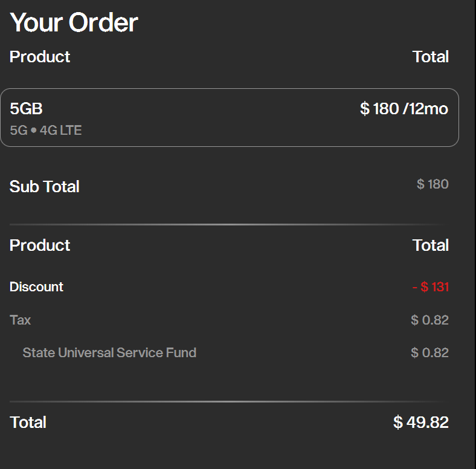Click the Sub Total label
This screenshot has height=469, width=476.
coord(45,187)
